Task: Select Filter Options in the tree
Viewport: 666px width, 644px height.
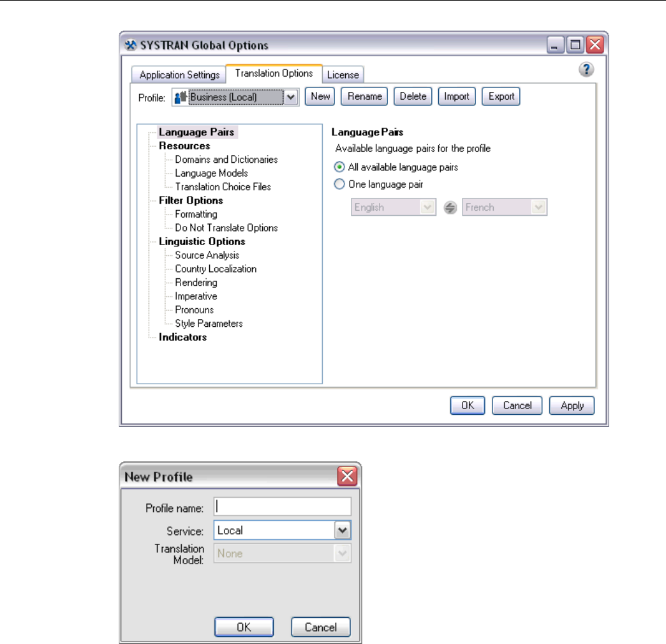Action: click(191, 200)
